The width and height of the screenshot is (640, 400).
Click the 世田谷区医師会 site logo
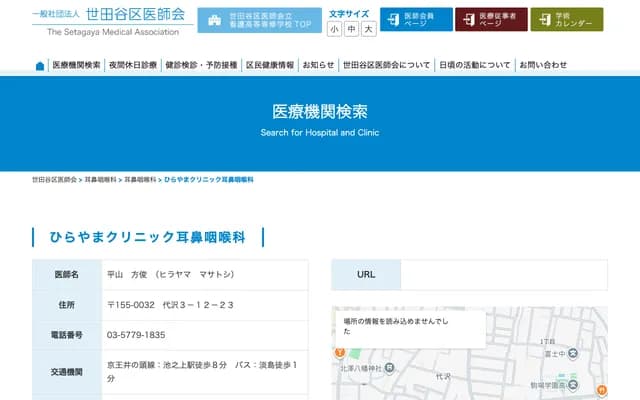pos(108,20)
